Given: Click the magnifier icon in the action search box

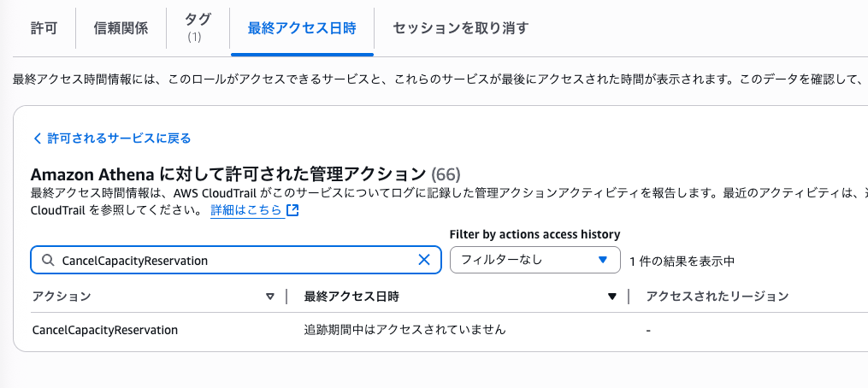Looking at the screenshot, I should pos(48,260).
